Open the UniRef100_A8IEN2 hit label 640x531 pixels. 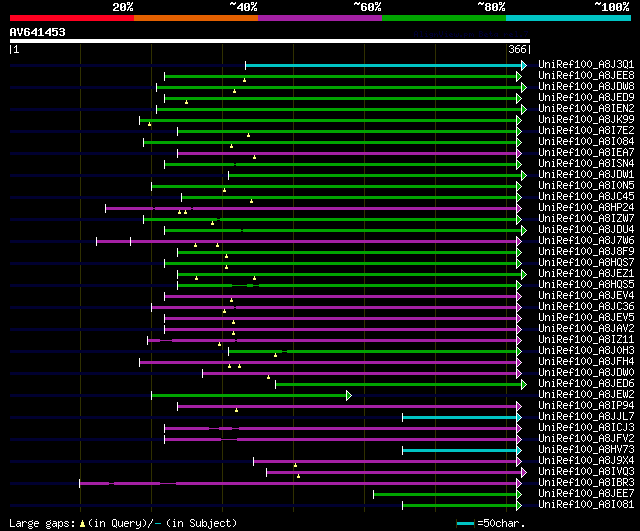[x=586, y=109]
